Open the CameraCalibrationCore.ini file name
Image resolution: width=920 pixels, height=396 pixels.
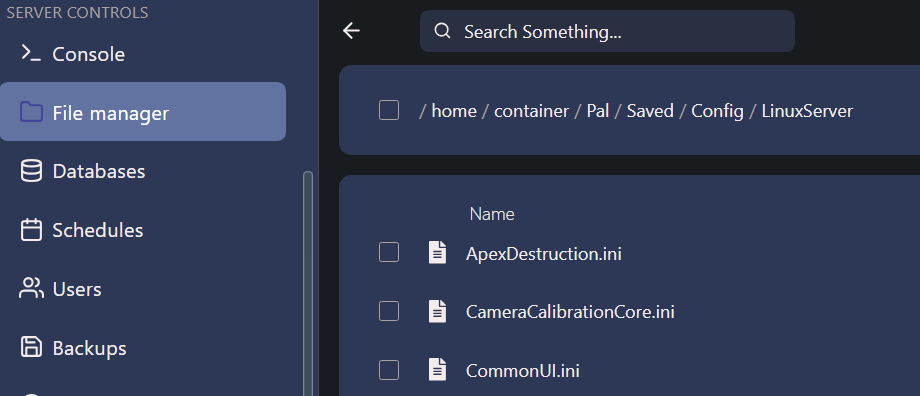click(570, 312)
